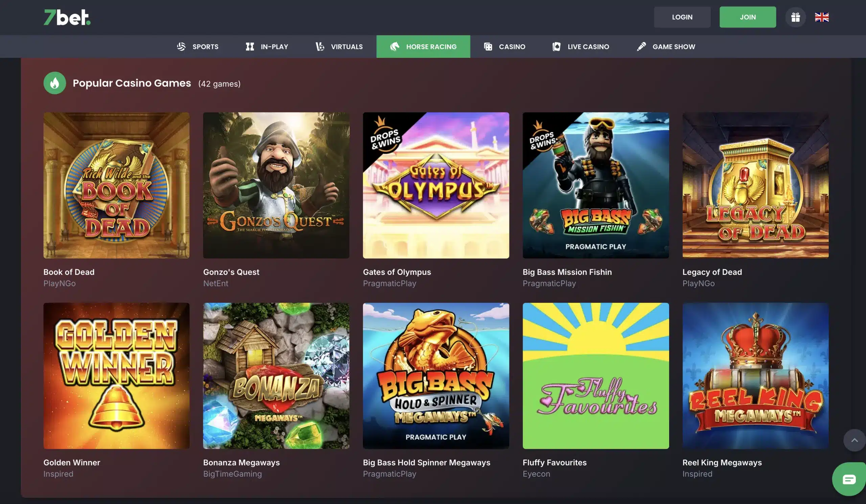This screenshot has width=866, height=504.
Task: Click PragmaticPlay under Big Bass Mission Fishin
Action: click(x=549, y=283)
